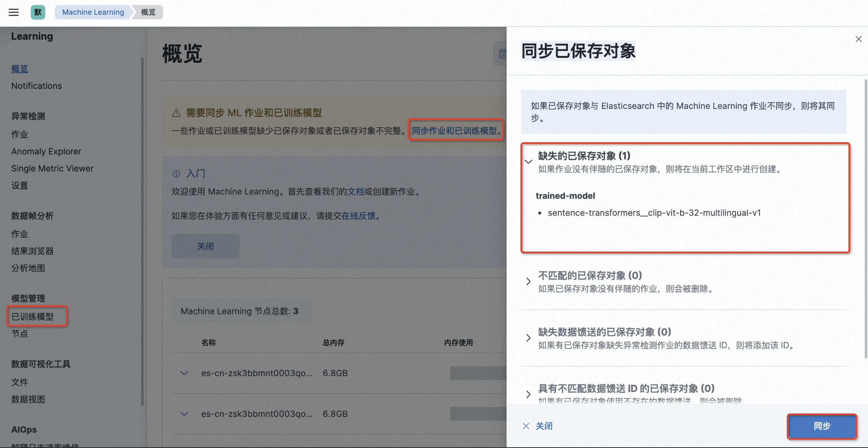Open 节点 under 模型管理
The image size is (868, 448).
point(20,333)
